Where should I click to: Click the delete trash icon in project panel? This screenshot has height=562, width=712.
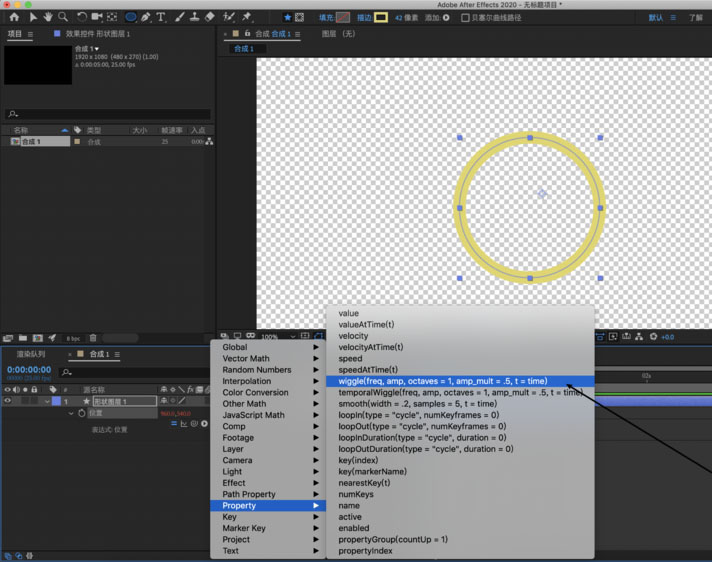(x=93, y=338)
